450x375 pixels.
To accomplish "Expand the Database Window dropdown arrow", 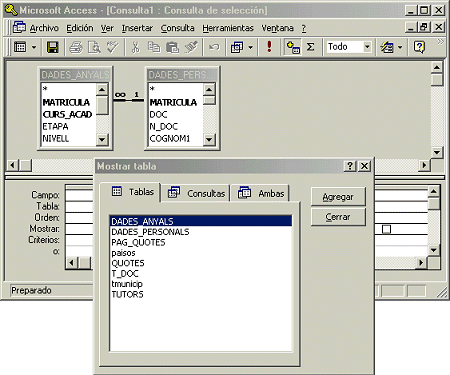I will coord(400,47).
